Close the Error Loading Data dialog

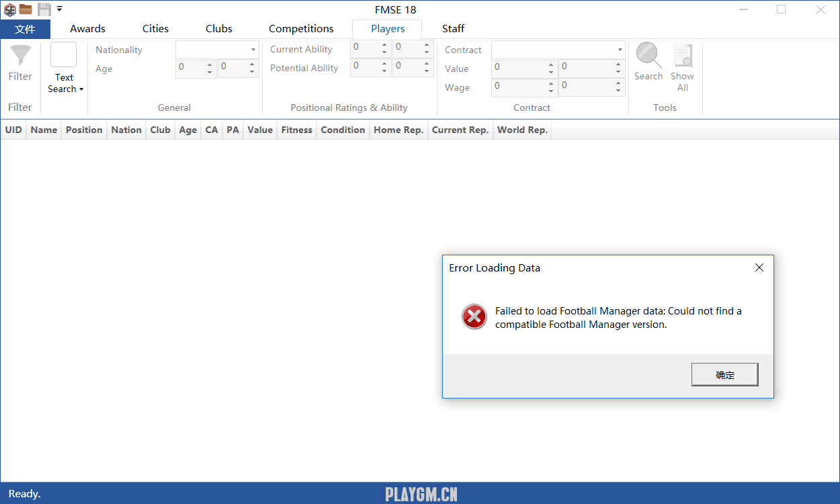point(759,267)
